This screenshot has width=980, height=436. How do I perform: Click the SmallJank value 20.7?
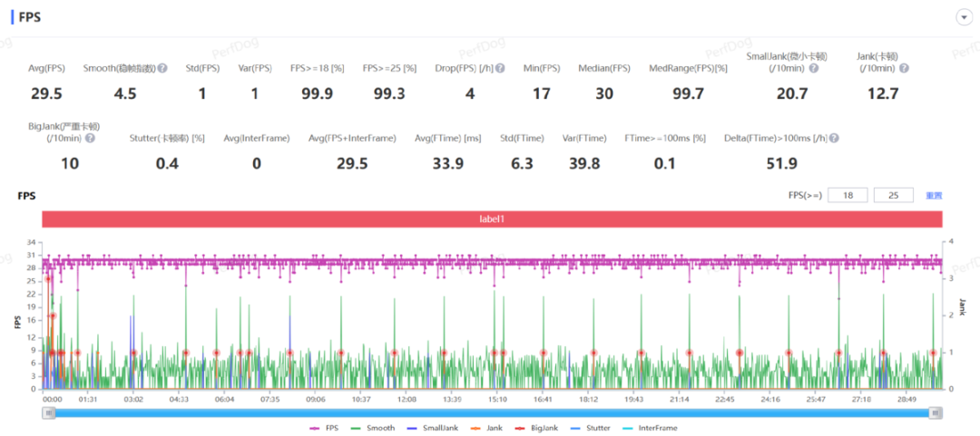(792, 94)
